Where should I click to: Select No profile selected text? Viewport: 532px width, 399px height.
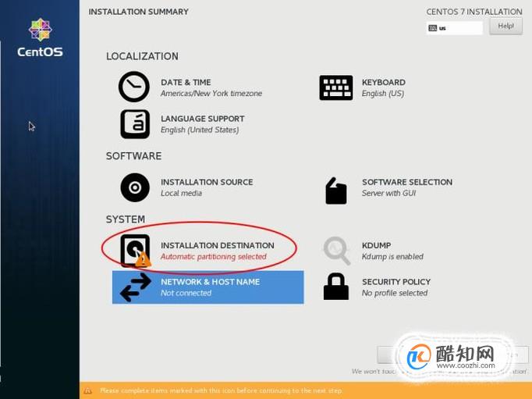[x=395, y=293]
